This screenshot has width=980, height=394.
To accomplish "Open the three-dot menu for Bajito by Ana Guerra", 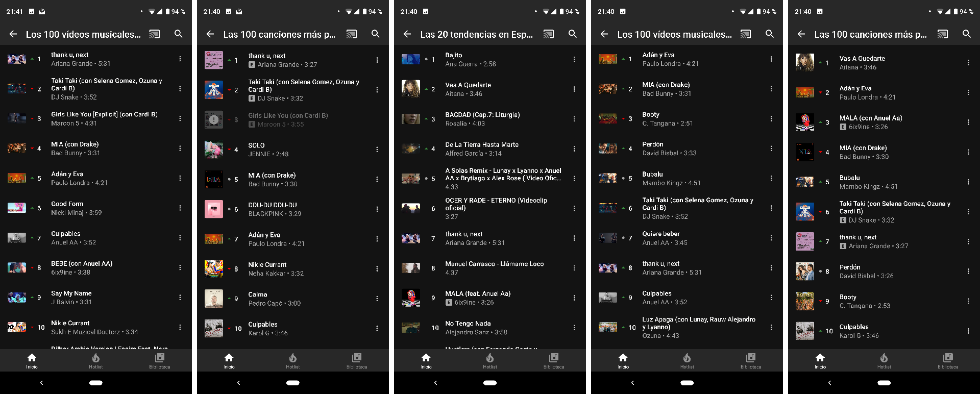I will point(574,59).
